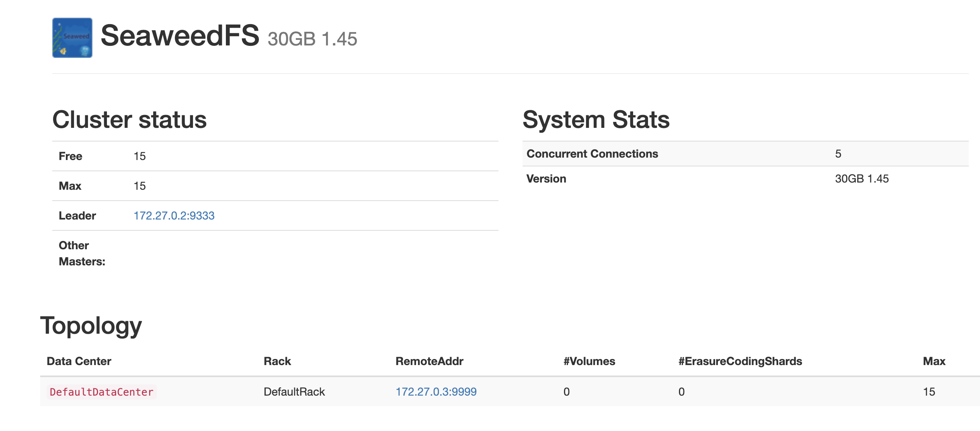Select the Free row label
980x431 pixels.
coord(70,156)
